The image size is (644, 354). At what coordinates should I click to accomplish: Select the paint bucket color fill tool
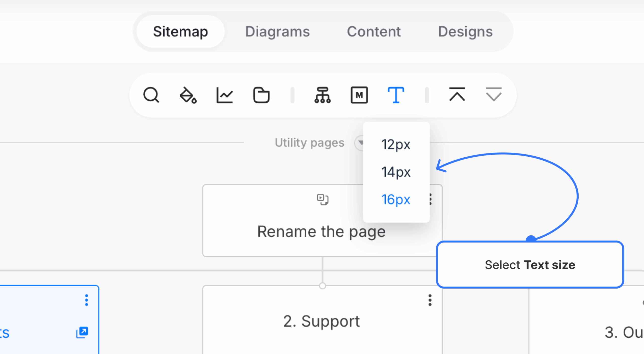pyautogui.click(x=188, y=95)
